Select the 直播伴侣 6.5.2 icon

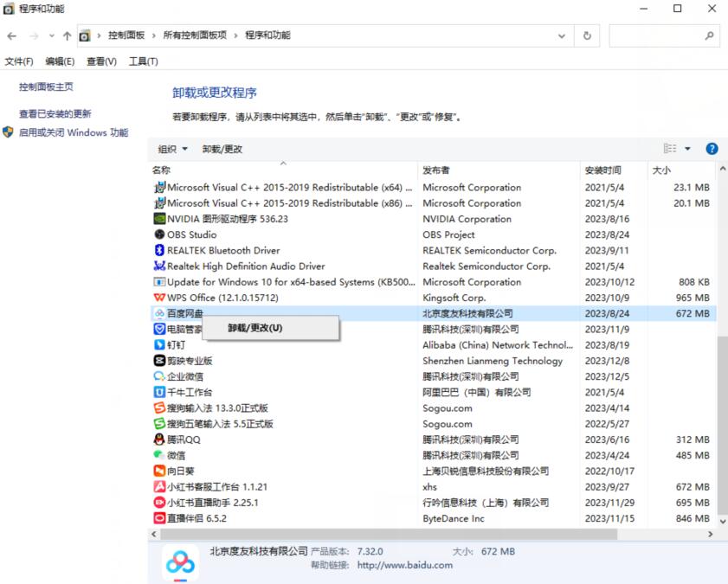159,518
